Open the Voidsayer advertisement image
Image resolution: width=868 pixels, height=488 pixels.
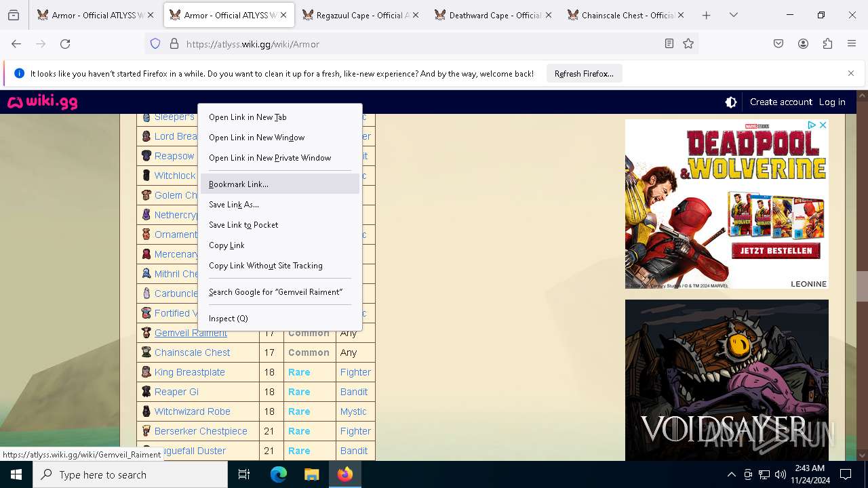point(727,380)
